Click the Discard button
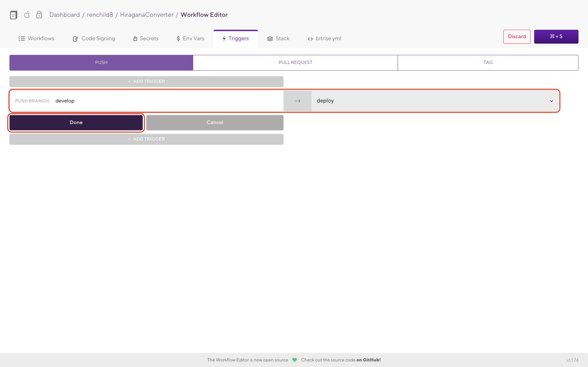Screen dimensions: 588x367 517,37
